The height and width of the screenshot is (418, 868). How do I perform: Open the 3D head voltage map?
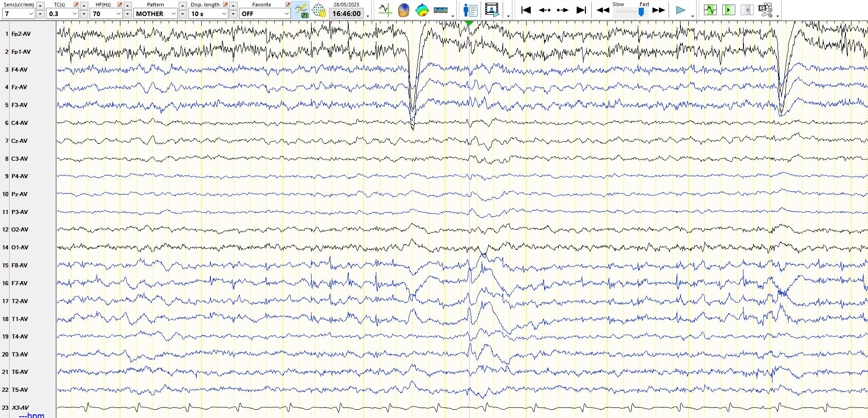pyautogui.click(x=403, y=10)
